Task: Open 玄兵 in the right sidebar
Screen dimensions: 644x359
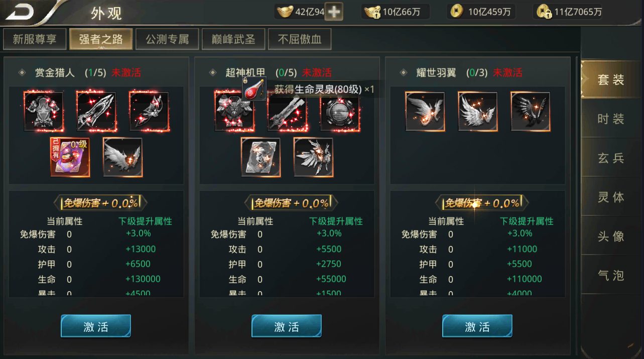Action: point(611,158)
